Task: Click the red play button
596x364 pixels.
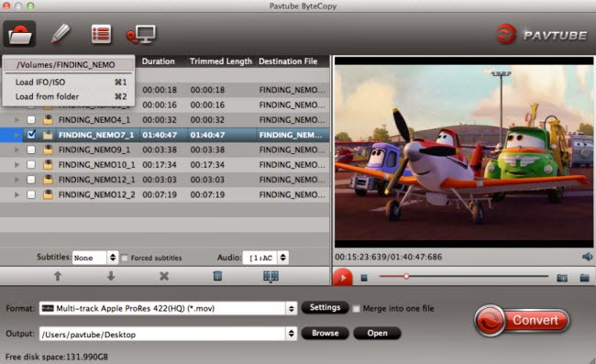Action: [343, 278]
